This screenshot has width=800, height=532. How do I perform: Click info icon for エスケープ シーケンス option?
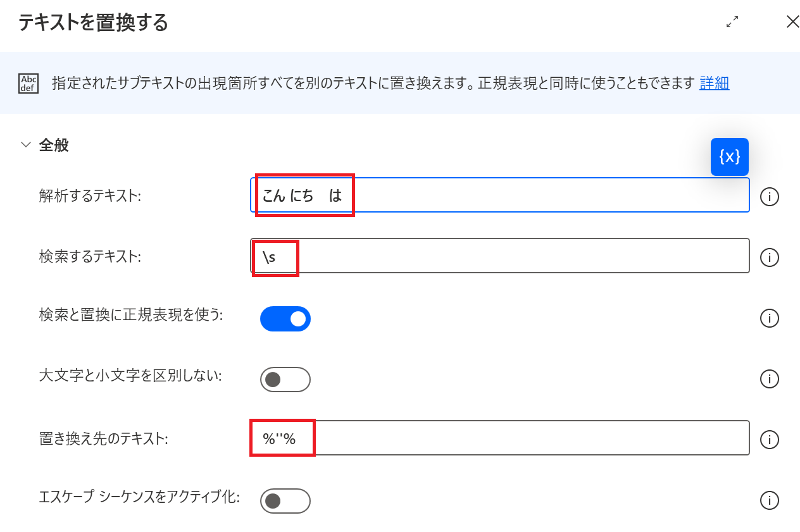coord(769,500)
